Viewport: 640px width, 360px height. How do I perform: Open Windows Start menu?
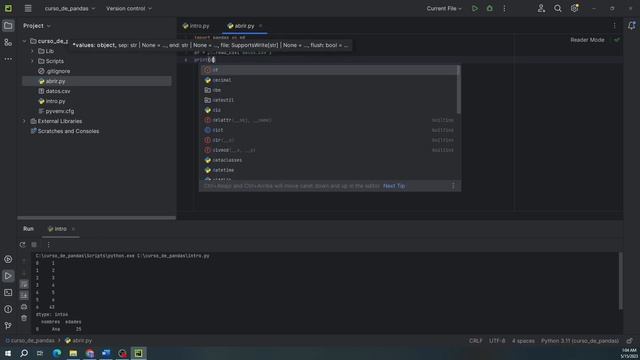click(8, 353)
